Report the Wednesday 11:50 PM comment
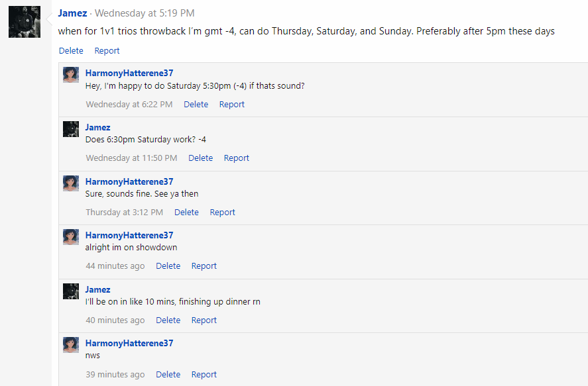The width and height of the screenshot is (588, 386). point(237,158)
